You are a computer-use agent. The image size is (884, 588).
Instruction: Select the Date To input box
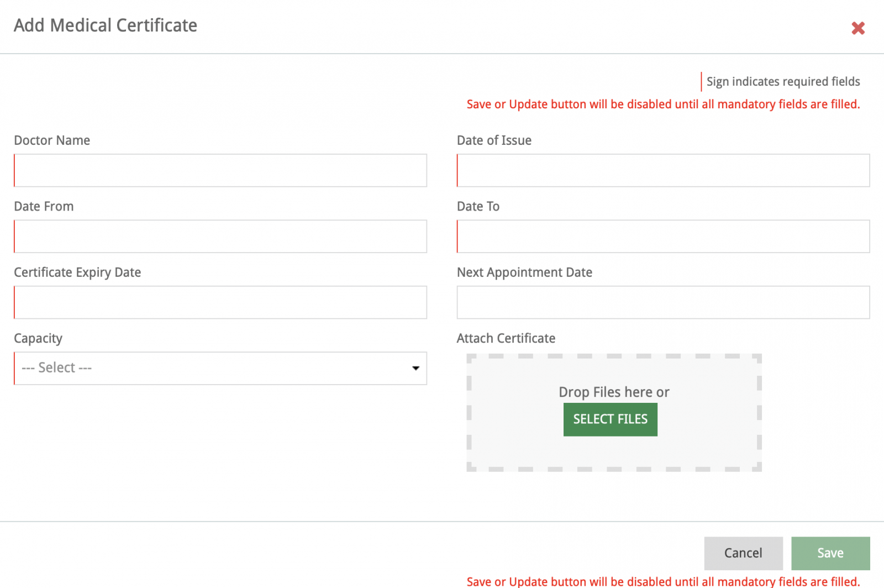[x=663, y=237]
